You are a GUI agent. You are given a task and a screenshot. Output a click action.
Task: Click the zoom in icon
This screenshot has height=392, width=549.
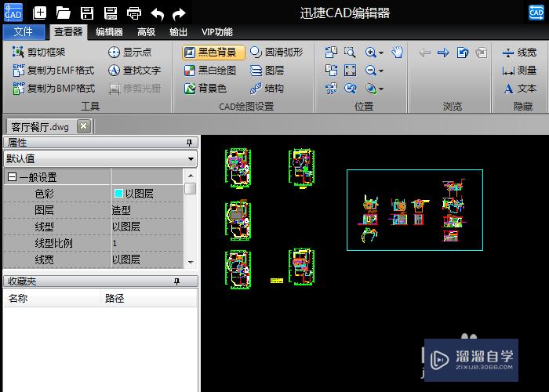pos(370,53)
